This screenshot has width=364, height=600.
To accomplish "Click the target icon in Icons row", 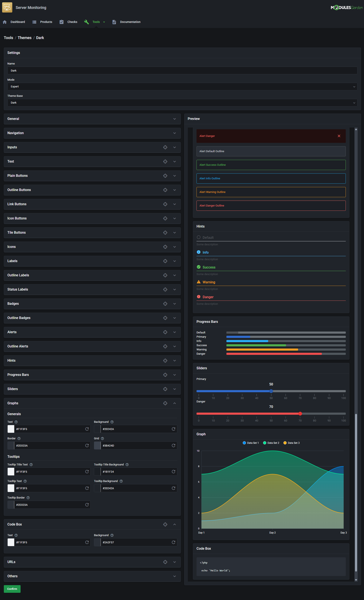I will 165,247.
